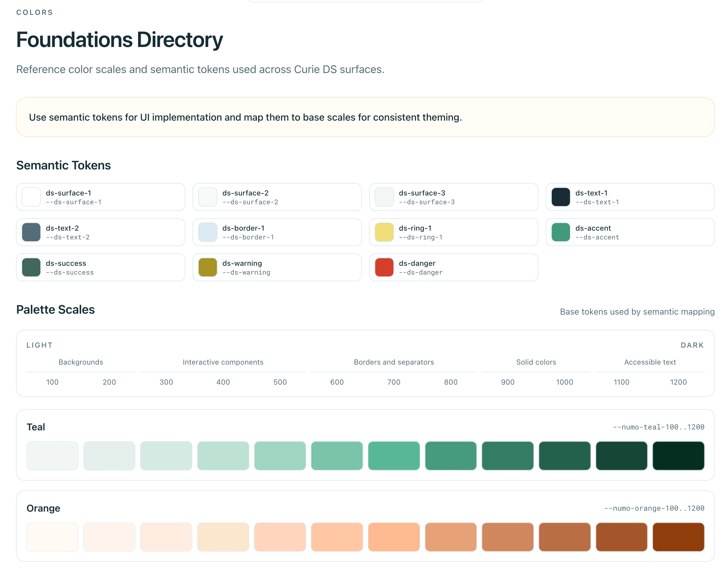
Task: Select the ds-success swatch
Action: [x=31, y=267]
